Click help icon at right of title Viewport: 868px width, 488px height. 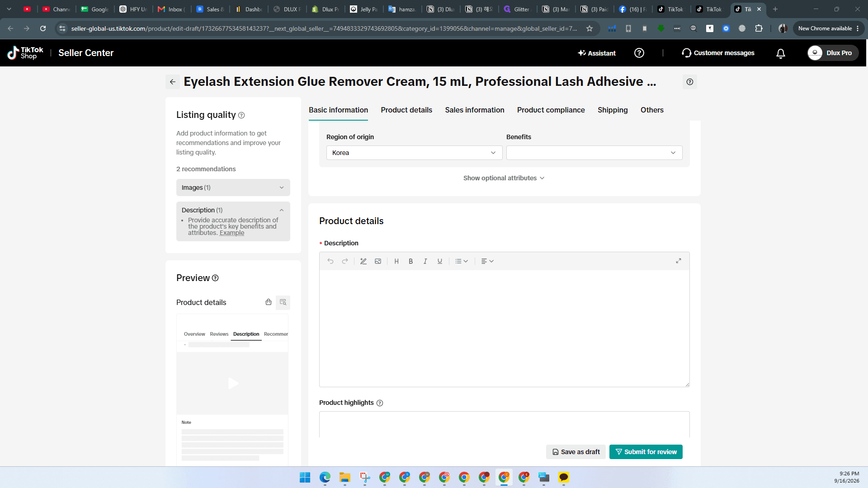(x=690, y=82)
